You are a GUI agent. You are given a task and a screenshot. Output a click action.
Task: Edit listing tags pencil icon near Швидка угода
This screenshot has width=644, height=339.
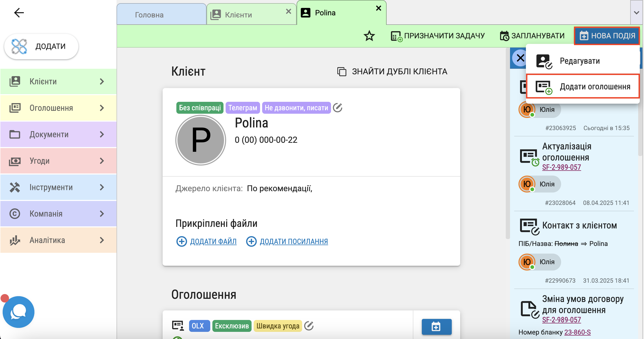point(309,326)
